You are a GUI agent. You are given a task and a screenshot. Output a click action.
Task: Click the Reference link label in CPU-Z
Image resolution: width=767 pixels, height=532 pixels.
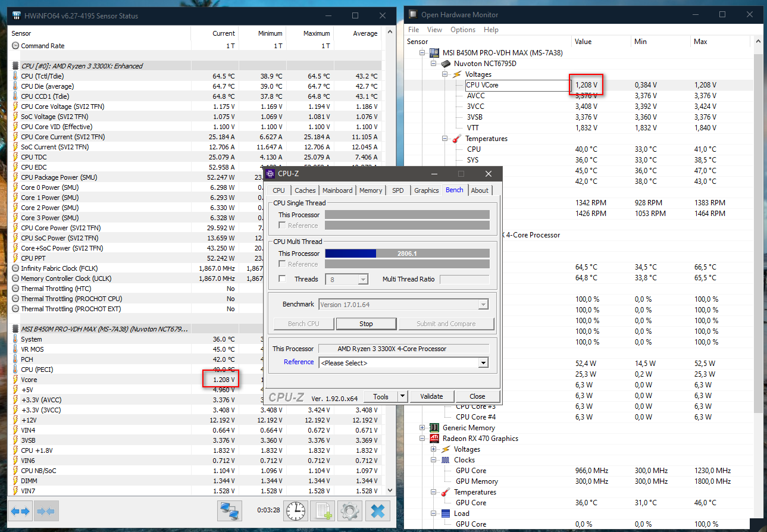pyautogui.click(x=299, y=362)
